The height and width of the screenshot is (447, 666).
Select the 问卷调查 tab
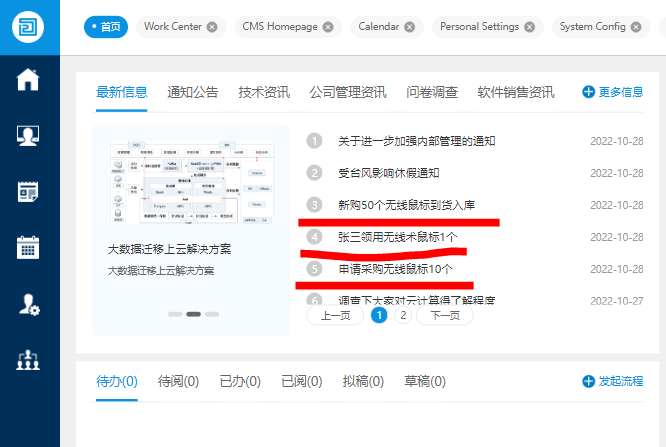tap(432, 92)
